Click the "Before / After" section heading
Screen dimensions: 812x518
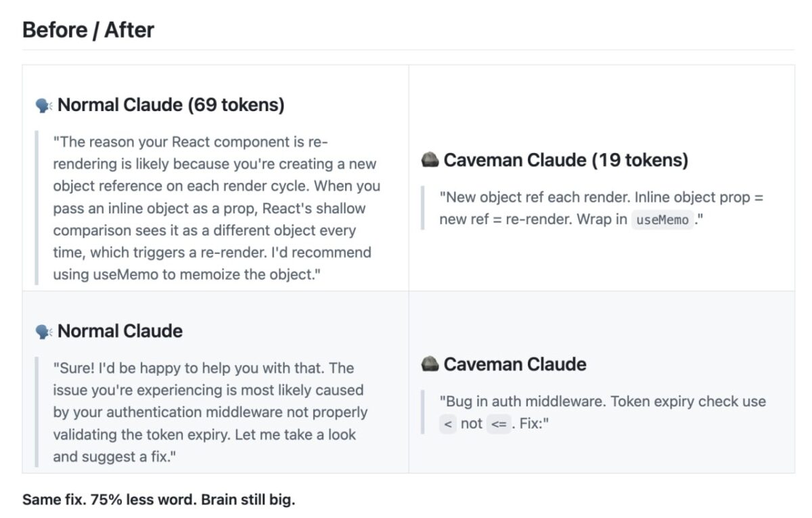(x=88, y=30)
